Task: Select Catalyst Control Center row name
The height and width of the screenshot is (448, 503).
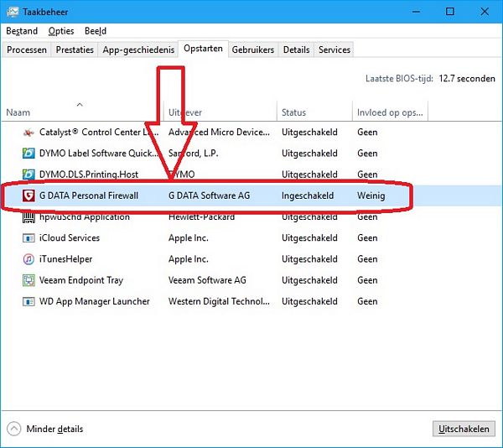Action: (x=99, y=132)
